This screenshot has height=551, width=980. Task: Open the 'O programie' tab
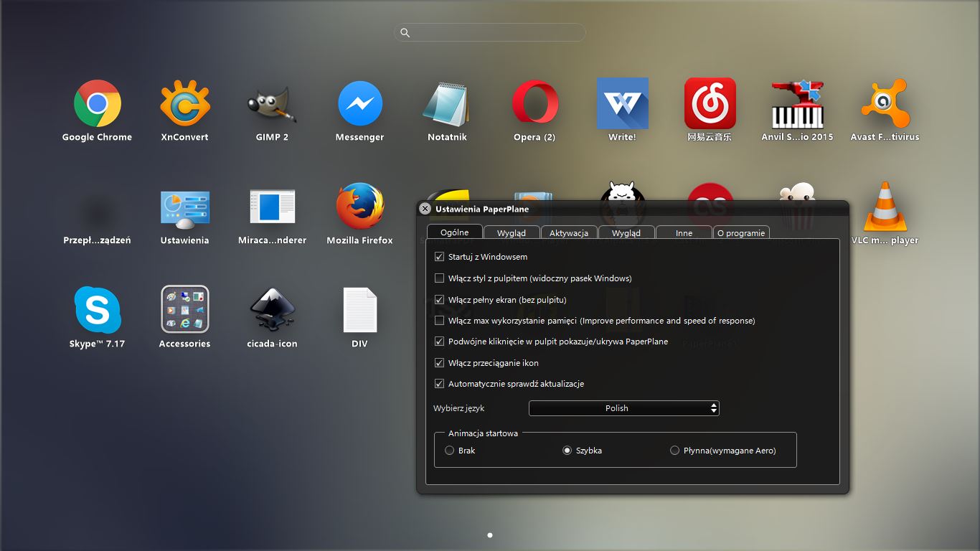coord(741,233)
